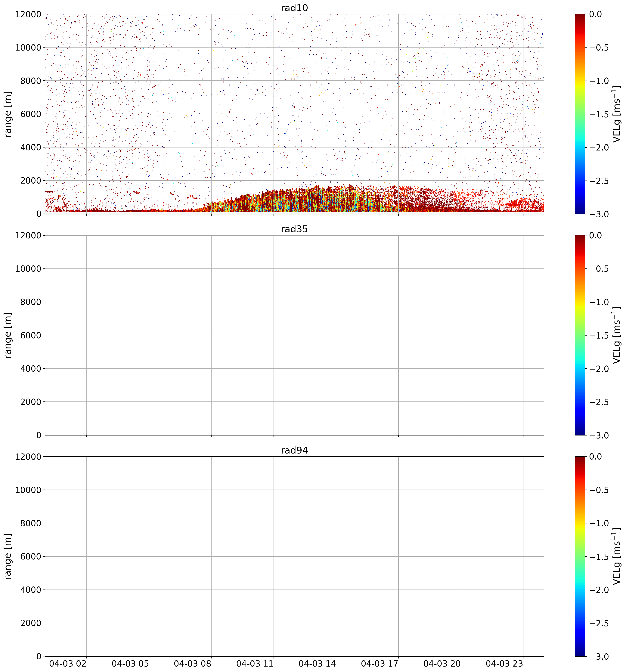This screenshot has width=626, height=672.
Task: Click the 2000 tick on rad10 y-axis
Action: tap(31, 181)
